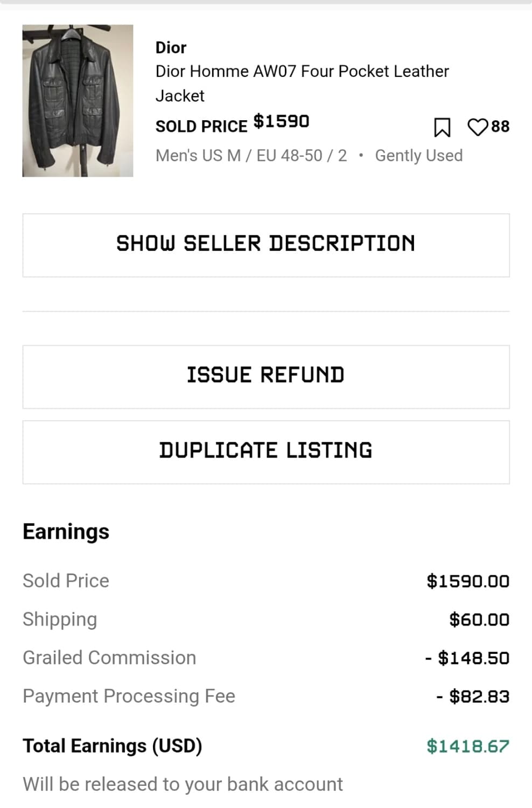
Task: Click the Gently Used condition label
Action: [418, 156]
